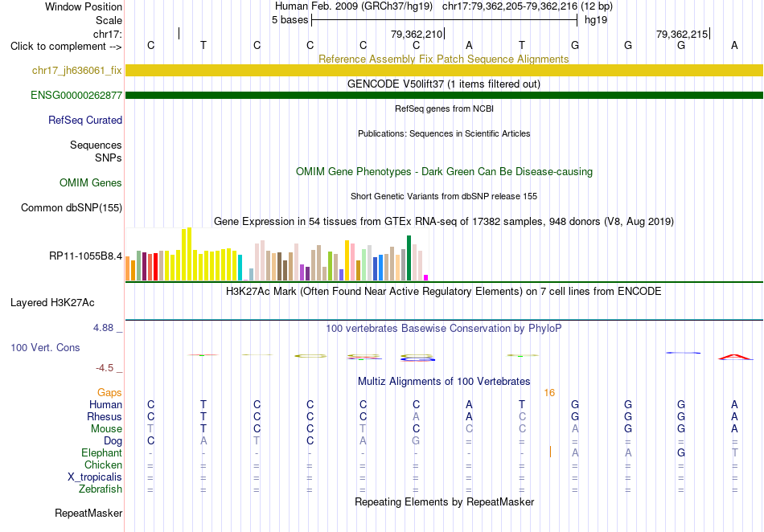
Task: Click the red PhyloP peak under the last base A
Action: [x=735, y=358]
